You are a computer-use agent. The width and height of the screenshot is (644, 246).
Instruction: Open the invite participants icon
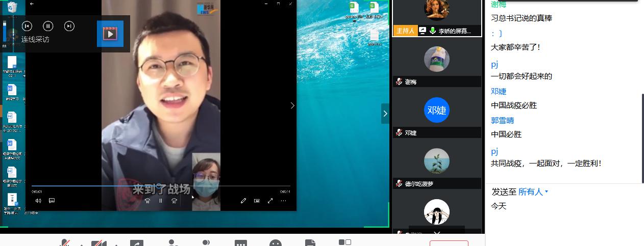click(173, 243)
